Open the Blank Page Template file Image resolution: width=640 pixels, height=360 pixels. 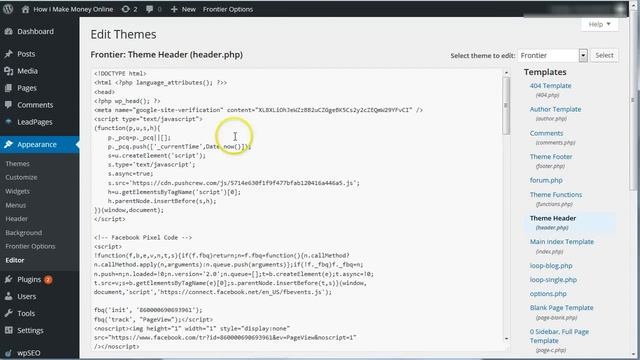point(561,308)
